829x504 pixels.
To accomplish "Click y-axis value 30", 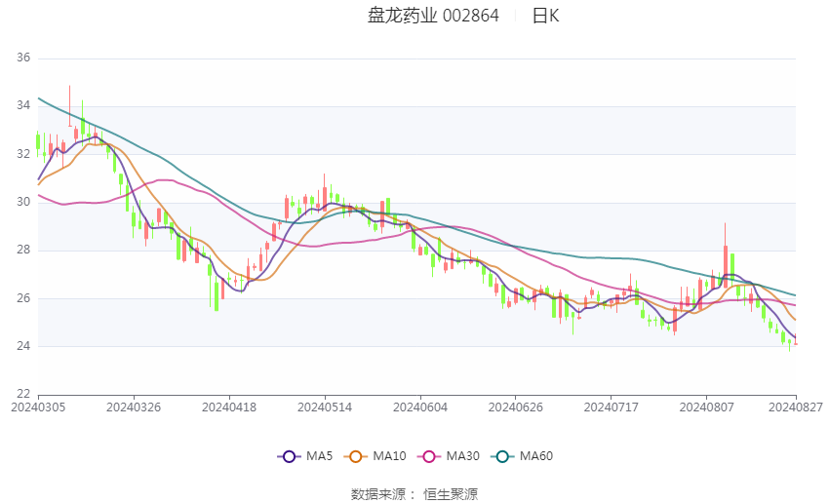I will (23, 202).
